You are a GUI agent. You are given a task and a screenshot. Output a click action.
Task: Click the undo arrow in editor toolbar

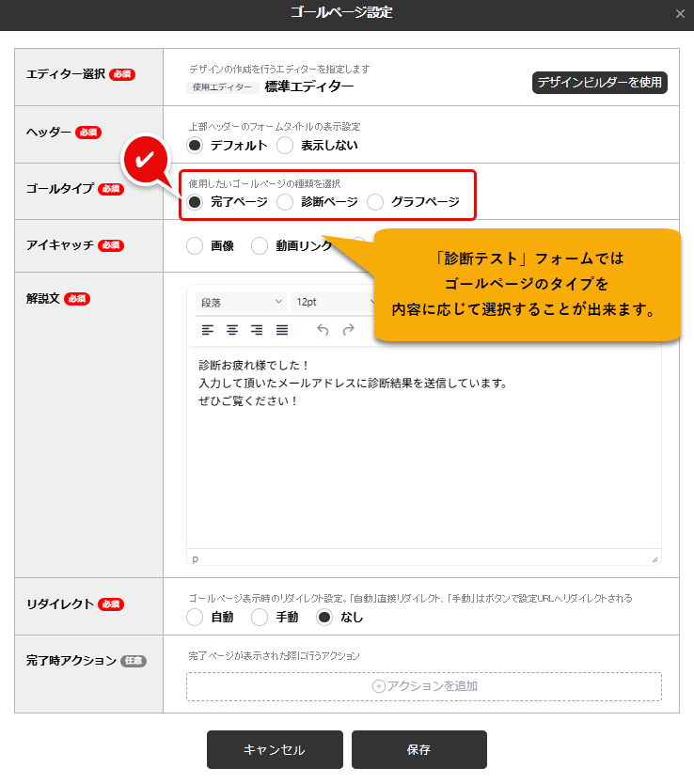(x=323, y=330)
